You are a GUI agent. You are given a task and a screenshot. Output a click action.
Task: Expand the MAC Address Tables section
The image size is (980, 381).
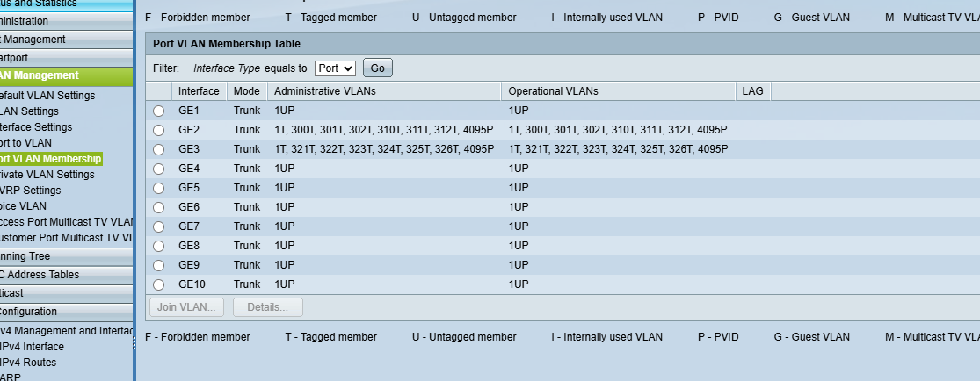pyautogui.click(x=44, y=275)
